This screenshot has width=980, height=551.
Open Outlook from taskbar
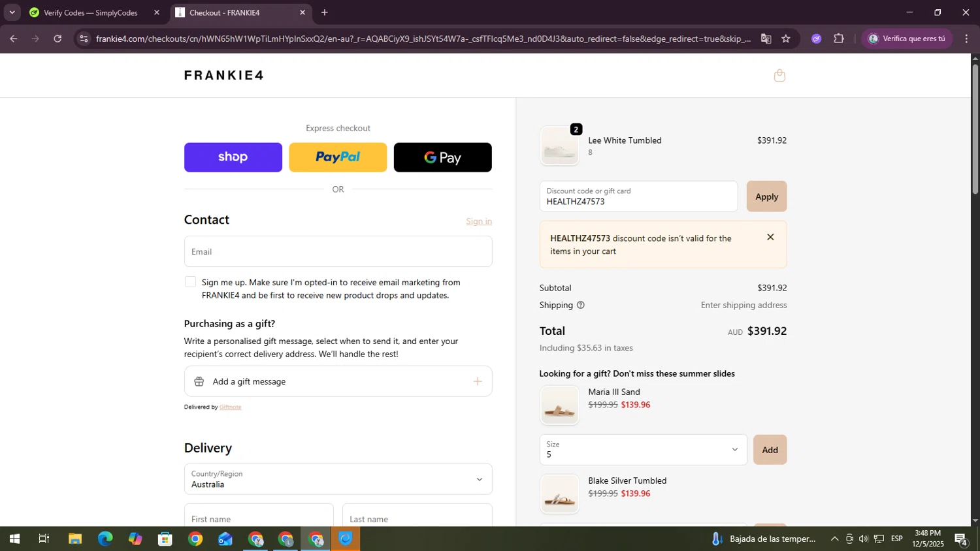pyautogui.click(x=225, y=539)
